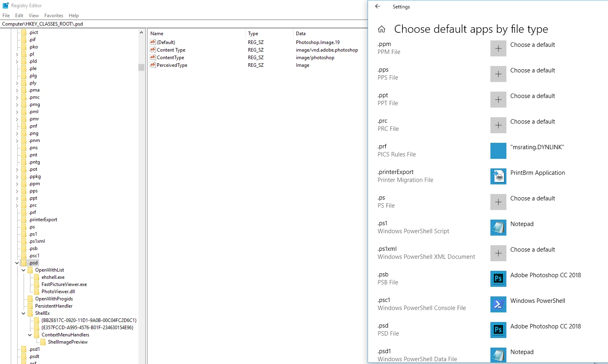Collapse the ContextMenuHandlers key

pyautogui.click(x=30, y=335)
